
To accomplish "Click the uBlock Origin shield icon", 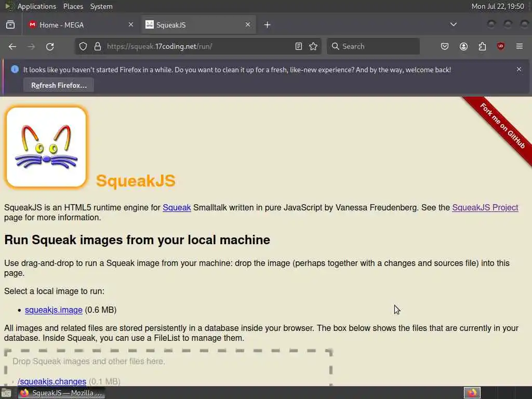I will [501, 46].
